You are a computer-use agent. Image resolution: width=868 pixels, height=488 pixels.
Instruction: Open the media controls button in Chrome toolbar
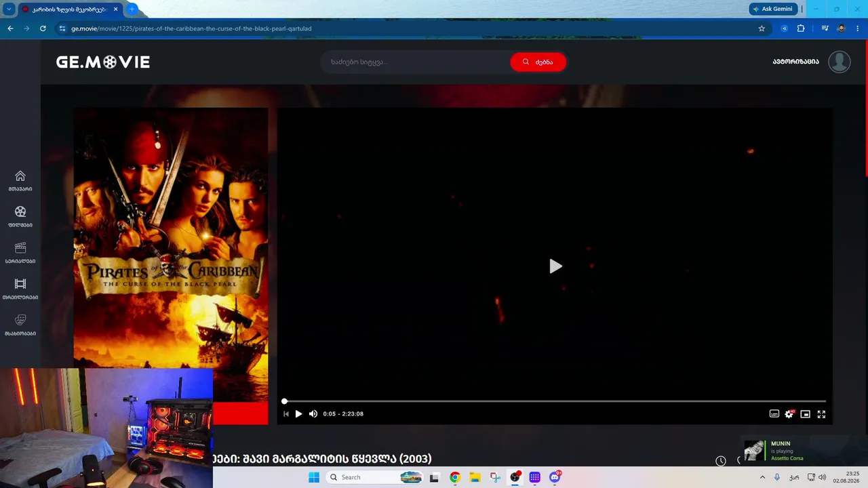click(x=825, y=28)
